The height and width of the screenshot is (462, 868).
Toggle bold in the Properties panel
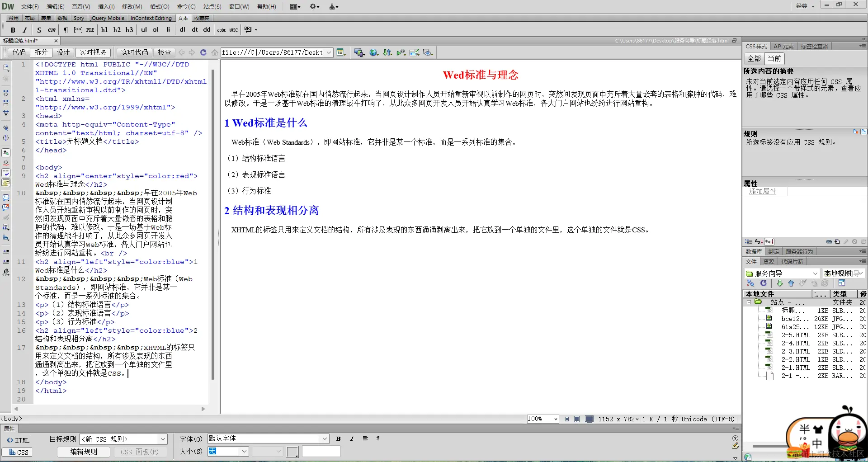pyautogui.click(x=338, y=438)
